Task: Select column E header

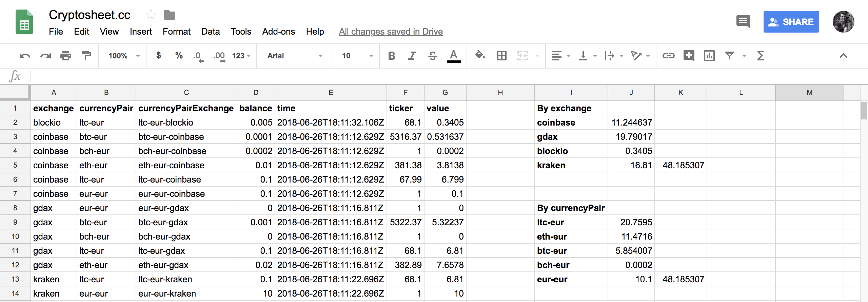Action: point(331,93)
